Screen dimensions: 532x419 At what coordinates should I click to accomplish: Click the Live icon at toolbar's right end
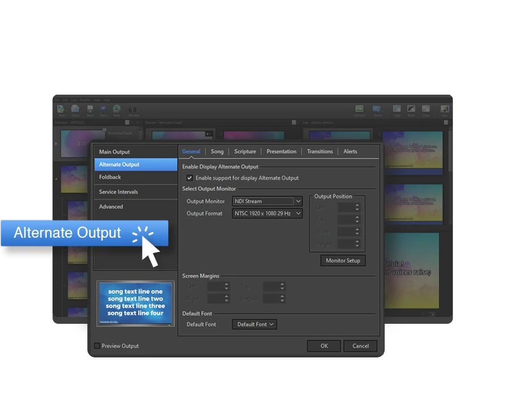point(444,109)
